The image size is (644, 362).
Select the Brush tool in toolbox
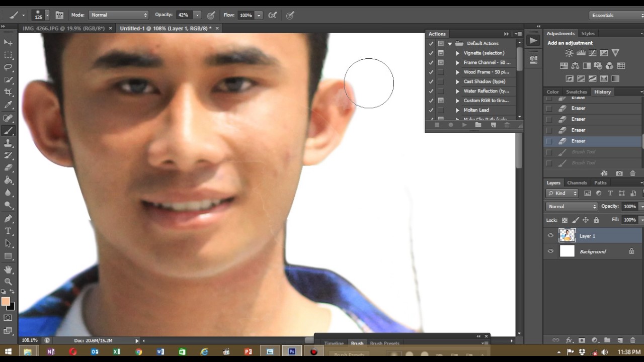[8, 131]
